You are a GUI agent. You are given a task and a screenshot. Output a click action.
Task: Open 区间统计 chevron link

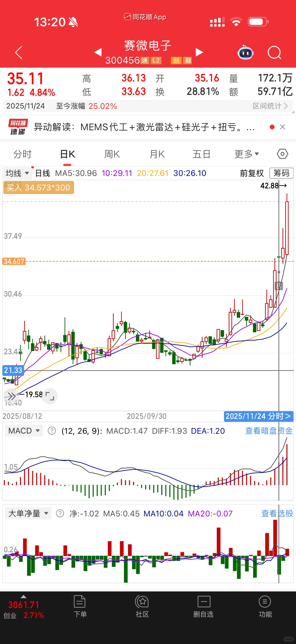tap(270, 106)
